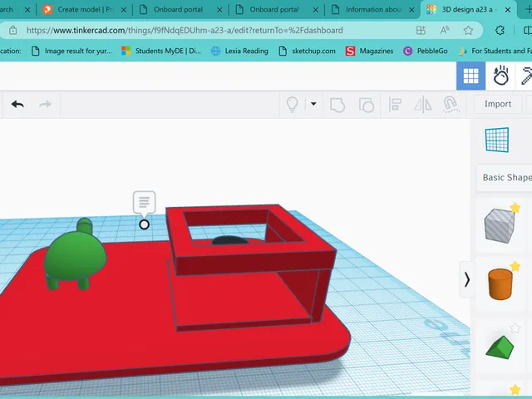The width and height of the screenshot is (532, 399).
Task: Open the Sim Lab icon
Action: (x=500, y=76)
